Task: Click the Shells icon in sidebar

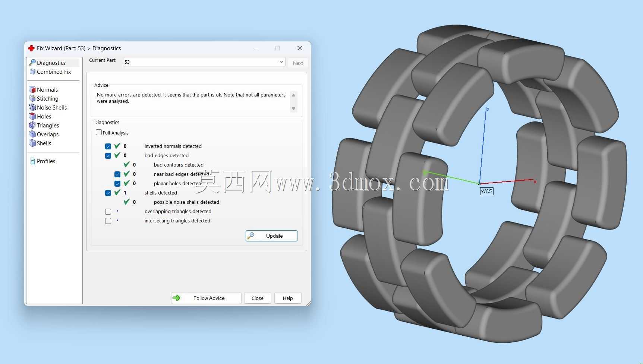Action: 32,143
